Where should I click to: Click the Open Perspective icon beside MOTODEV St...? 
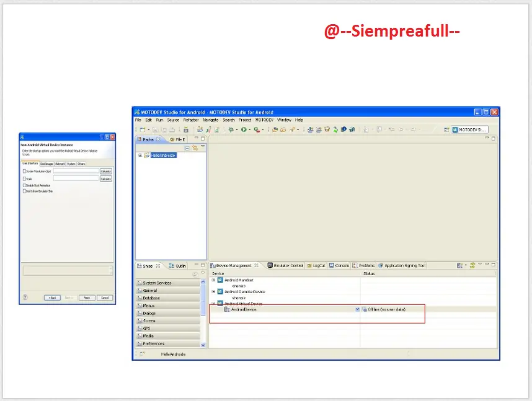click(446, 130)
